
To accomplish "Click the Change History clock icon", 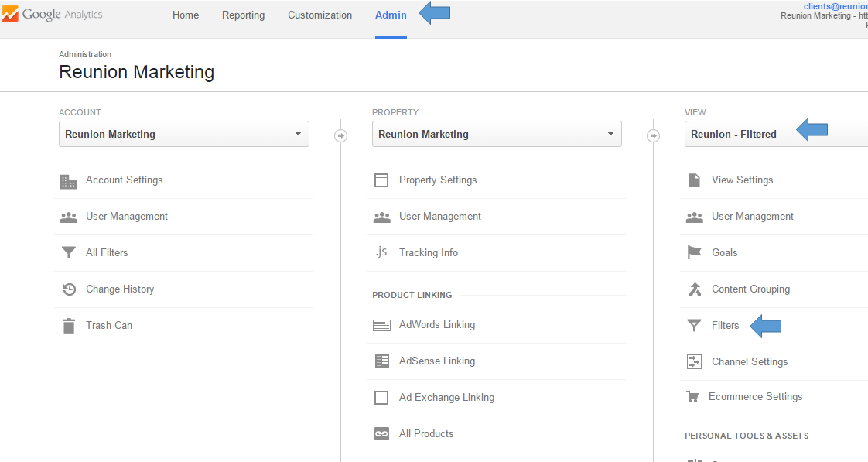I will [69, 289].
